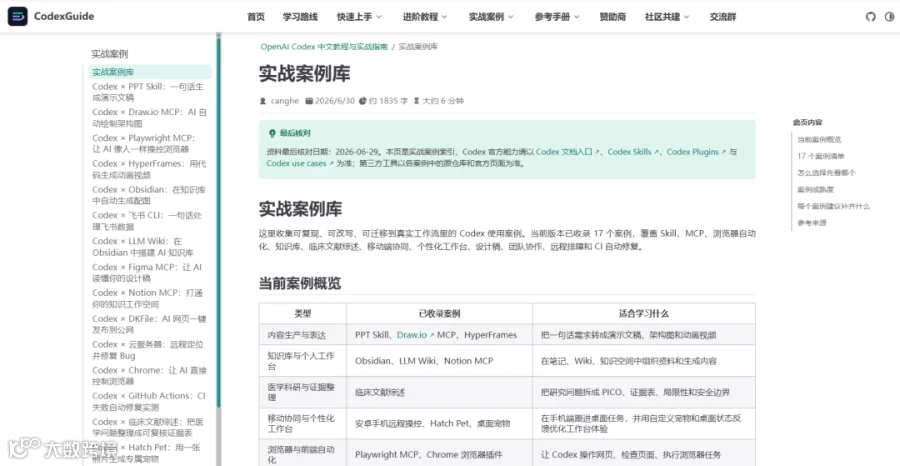Click table cell 临床文献综述
900x466 pixels.
[x=439, y=393]
